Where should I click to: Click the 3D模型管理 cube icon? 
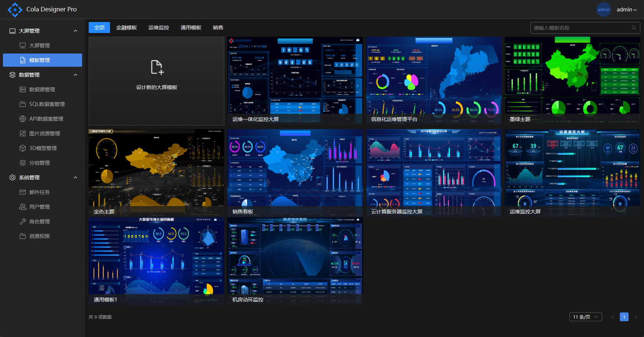pos(23,148)
